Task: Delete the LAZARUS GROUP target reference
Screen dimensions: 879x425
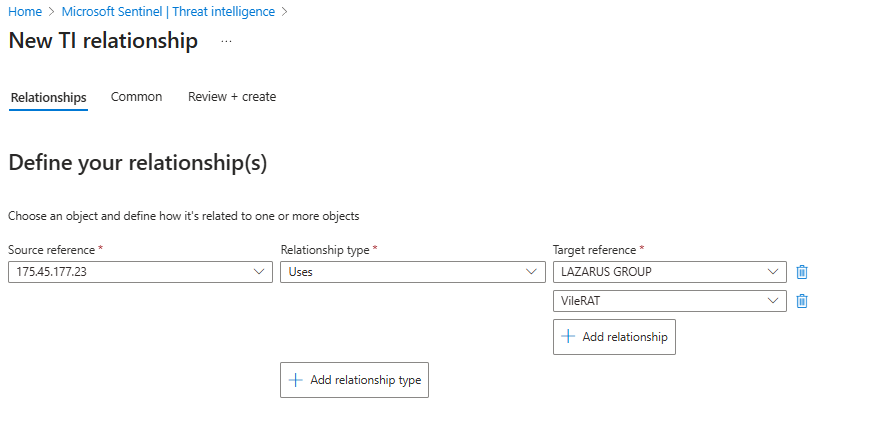Action: click(x=802, y=272)
